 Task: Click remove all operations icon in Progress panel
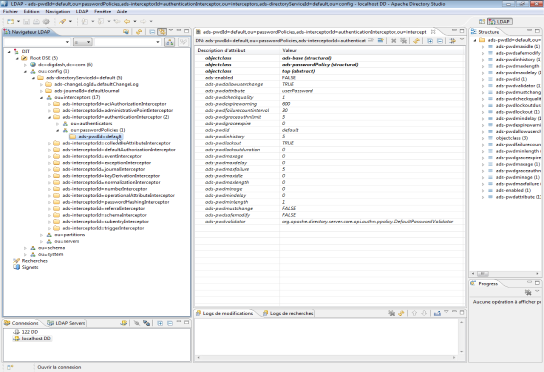point(528,292)
